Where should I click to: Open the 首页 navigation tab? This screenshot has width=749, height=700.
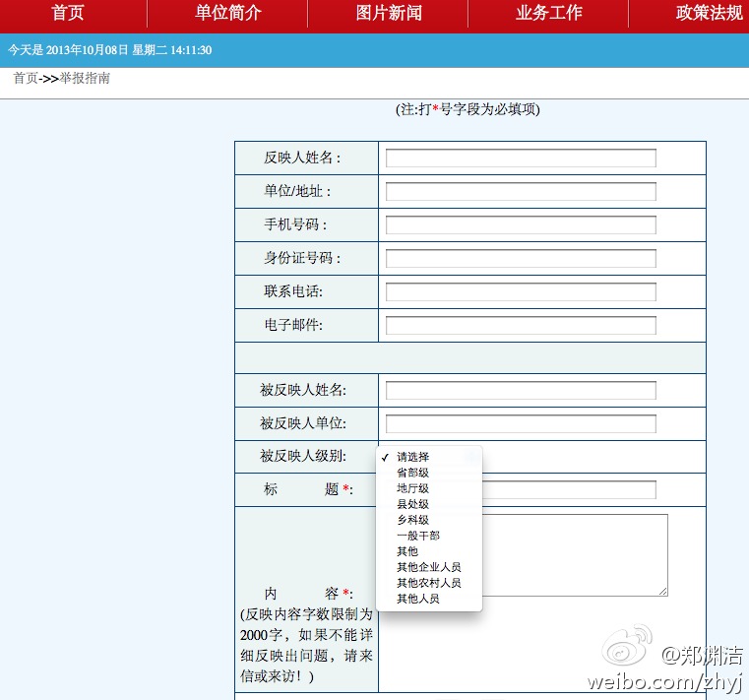(68, 13)
